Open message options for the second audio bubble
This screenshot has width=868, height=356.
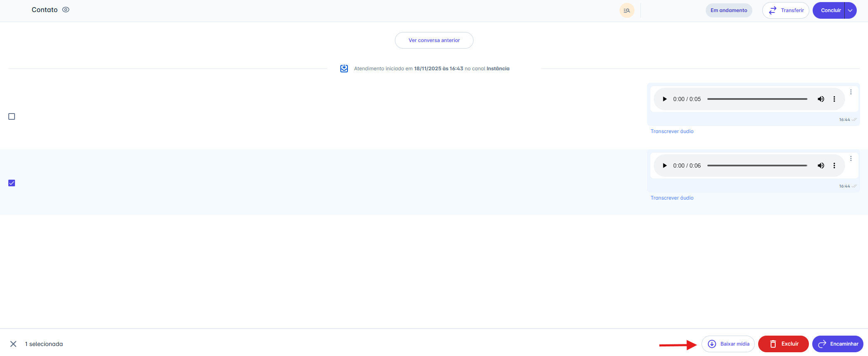pyautogui.click(x=851, y=158)
